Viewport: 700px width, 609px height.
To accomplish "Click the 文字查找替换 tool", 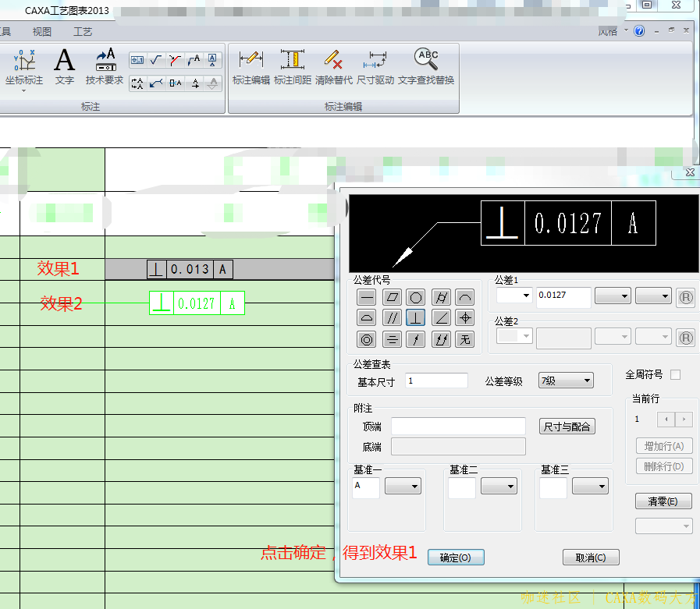I will [426, 66].
